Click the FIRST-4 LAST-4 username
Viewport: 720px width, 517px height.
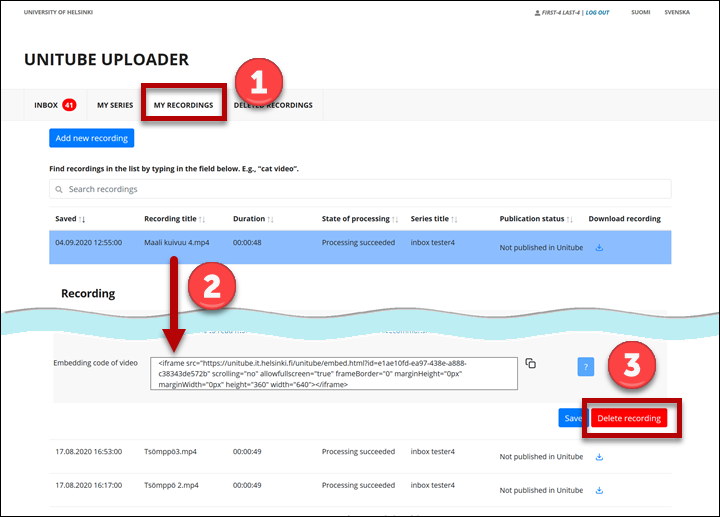561,13
